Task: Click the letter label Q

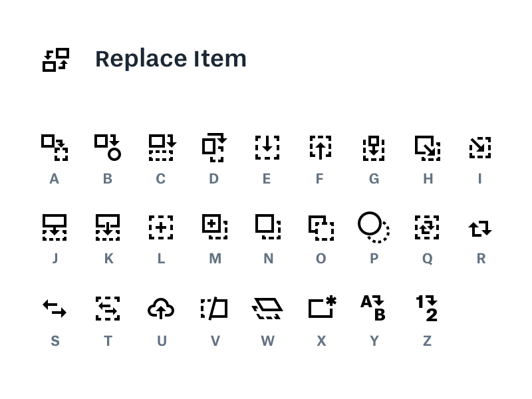Action: 427,259
